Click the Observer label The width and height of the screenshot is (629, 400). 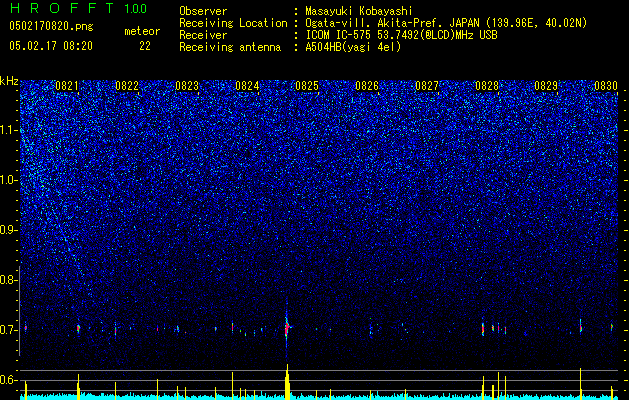203,11
